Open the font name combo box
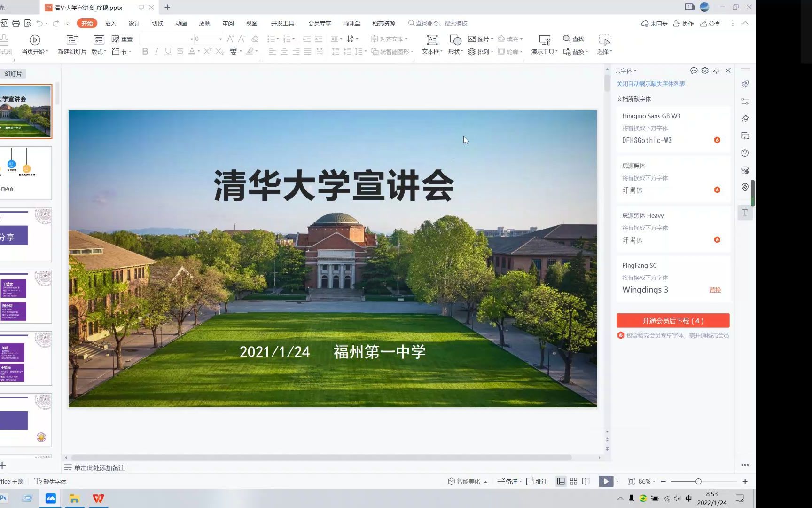 click(167, 39)
